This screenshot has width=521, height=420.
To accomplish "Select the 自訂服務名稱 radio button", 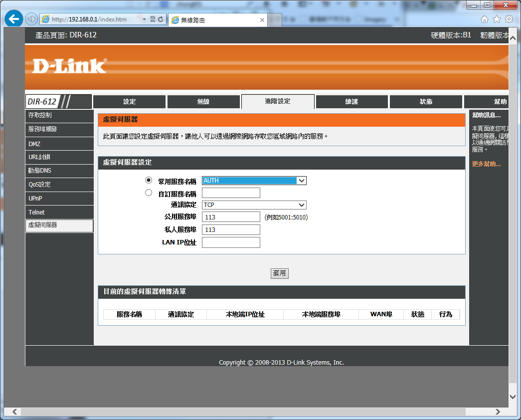I will point(148,193).
